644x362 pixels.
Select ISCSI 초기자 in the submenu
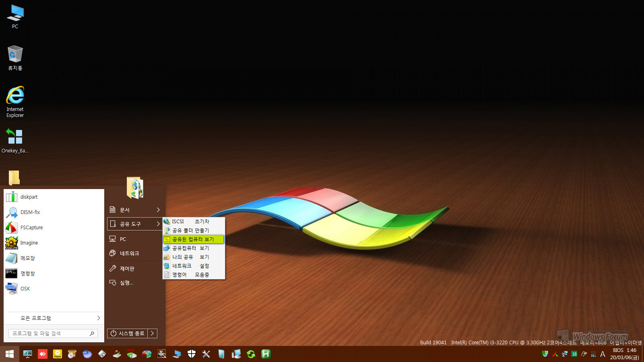(x=194, y=222)
